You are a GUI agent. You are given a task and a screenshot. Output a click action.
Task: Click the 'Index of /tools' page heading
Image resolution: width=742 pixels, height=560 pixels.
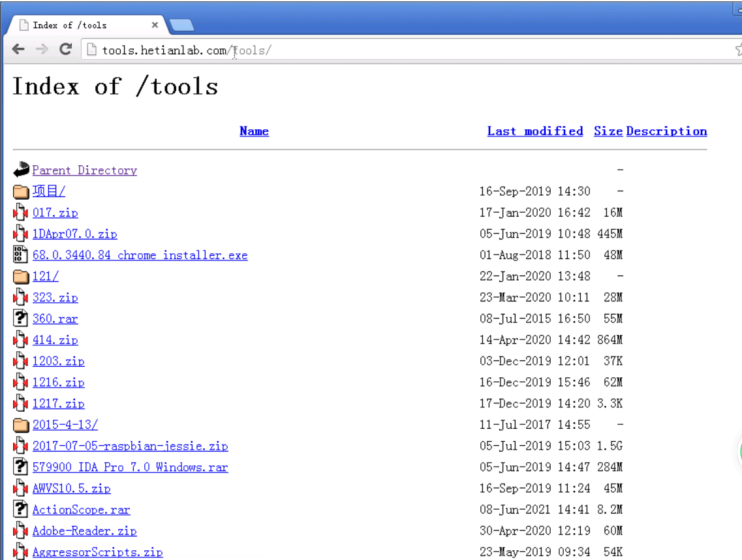pyautogui.click(x=115, y=87)
